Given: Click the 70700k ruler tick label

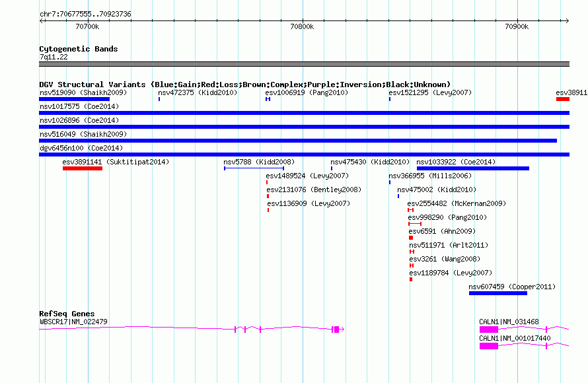Looking at the screenshot, I should click(x=87, y=26).
